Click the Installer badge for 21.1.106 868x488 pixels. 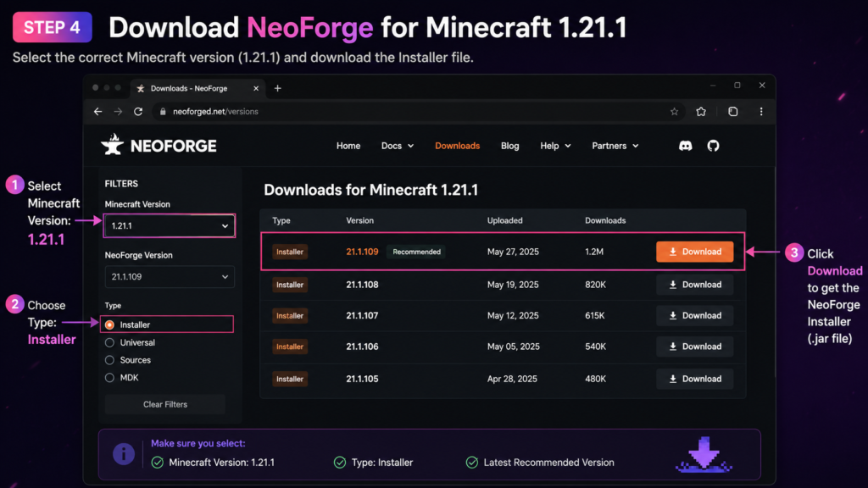(290, 347)
